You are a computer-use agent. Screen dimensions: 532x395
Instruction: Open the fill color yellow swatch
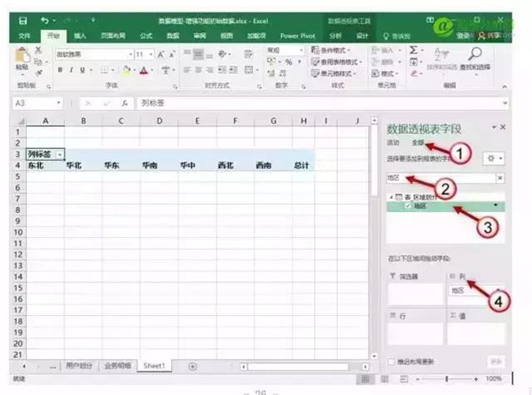tap(127, 70)
